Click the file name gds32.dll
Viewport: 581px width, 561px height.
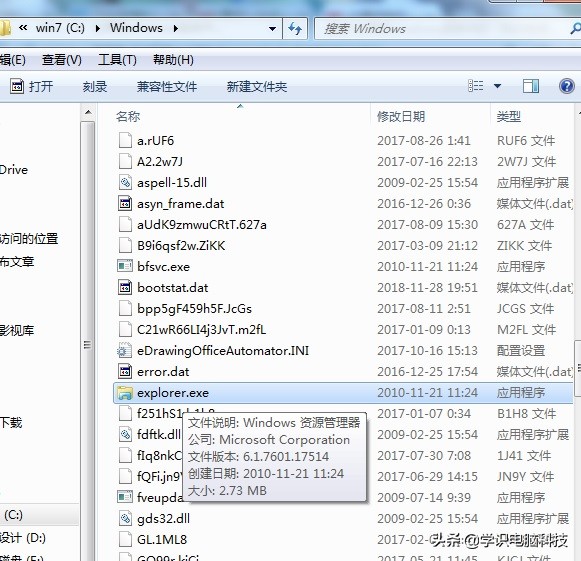pos(163,519)
